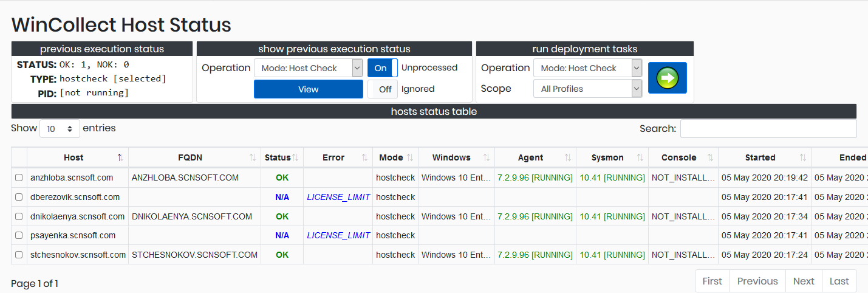Sort table by Error column
868x293 pixels.
pos(333,157)
